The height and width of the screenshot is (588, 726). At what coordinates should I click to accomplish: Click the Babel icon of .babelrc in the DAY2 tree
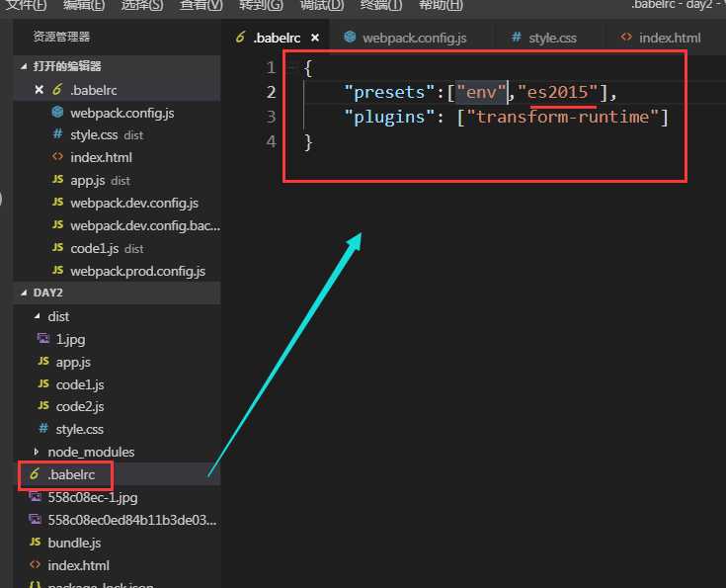point(35,475)
